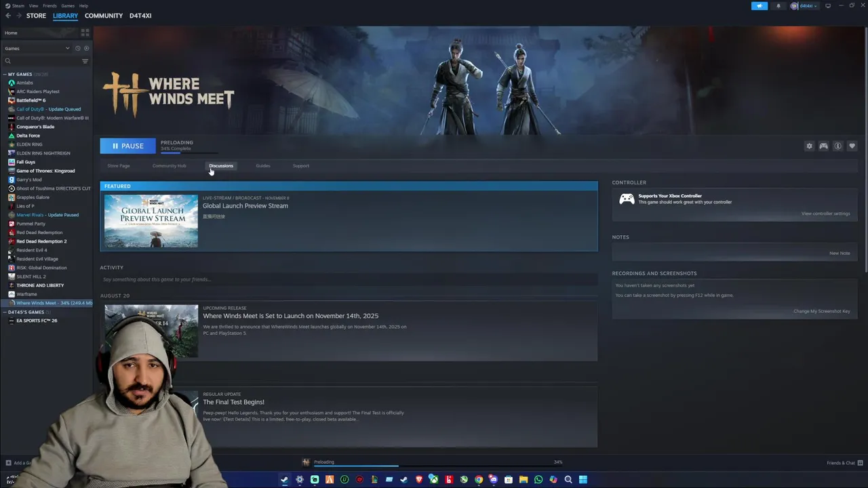Image resolution: width=868 pixels, height=488 pixels.
Task: Open the Discussions link
Action: tap(221, 165)
